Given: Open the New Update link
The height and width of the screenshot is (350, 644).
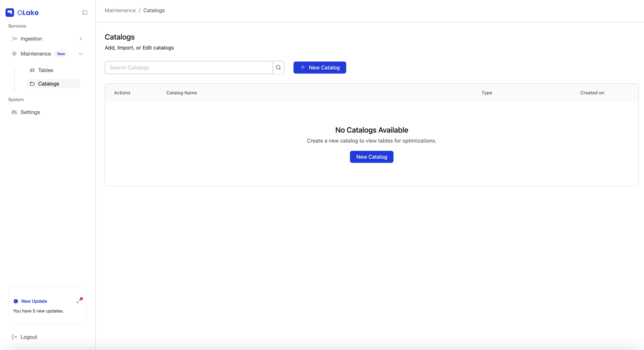Looking at the screenshot, I should 34,301.
